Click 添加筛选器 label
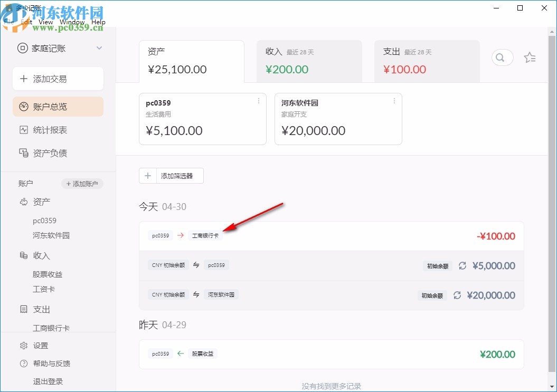 point(176,176)
